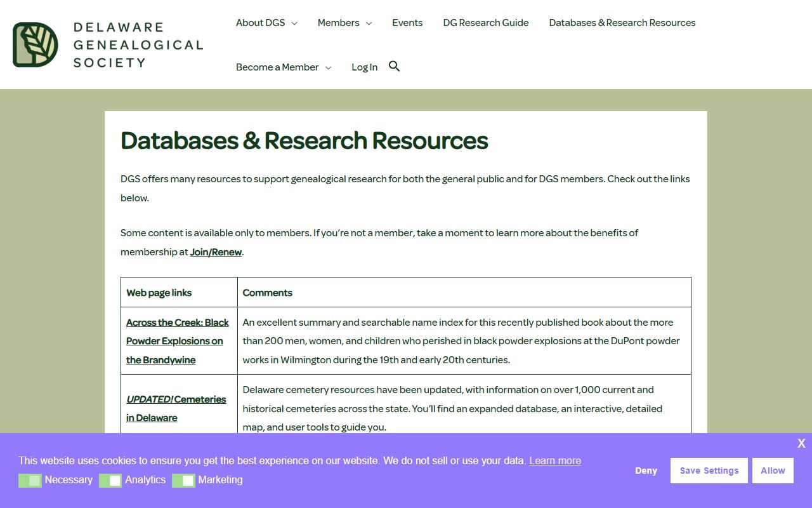Toggle the Necessary cookies switch

(30, 481)
